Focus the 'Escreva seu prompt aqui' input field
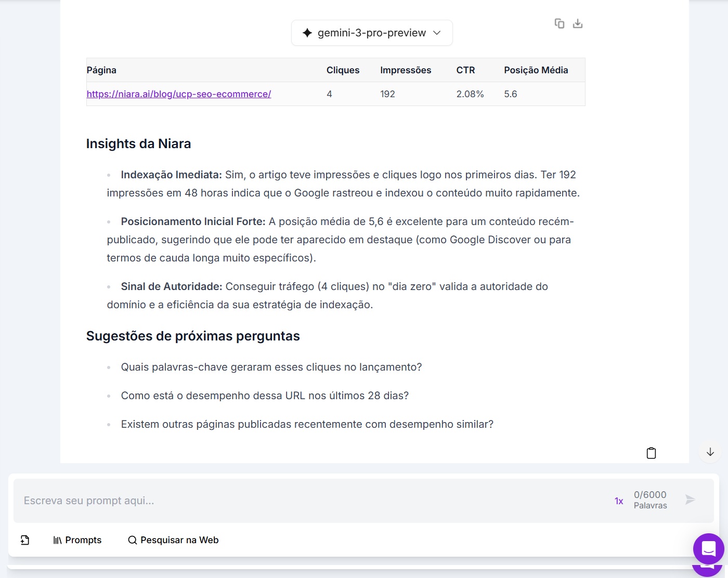 click(x=312, y=501)
